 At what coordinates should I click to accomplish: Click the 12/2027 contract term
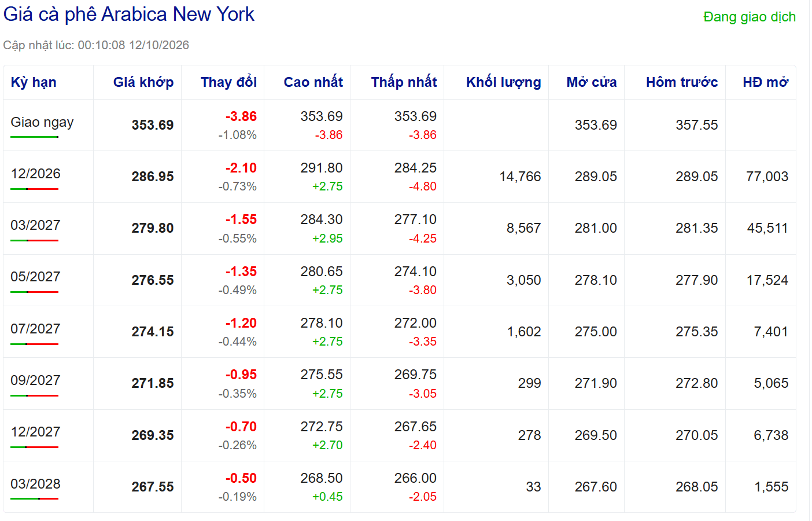pos(35,432)
